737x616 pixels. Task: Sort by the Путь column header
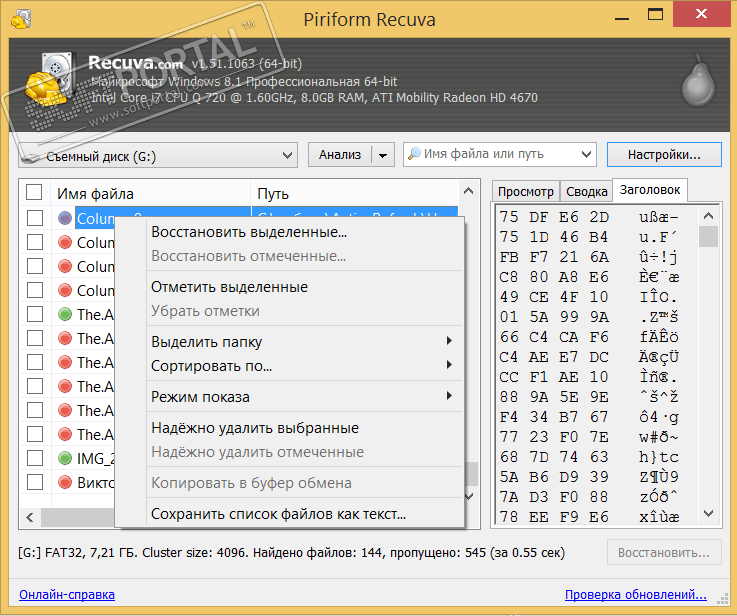pyautogui.click(x=355, y=193)
